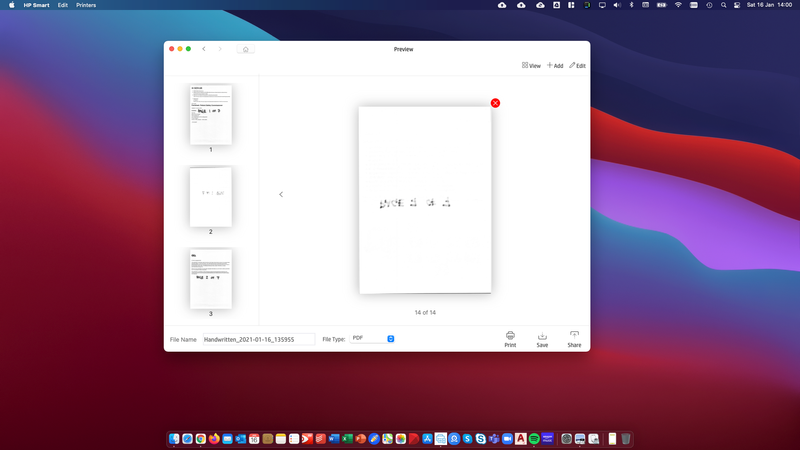800x450 pixels.
Task: Print the scanned document
Action: pyautogui.click(x=510, y=339)
